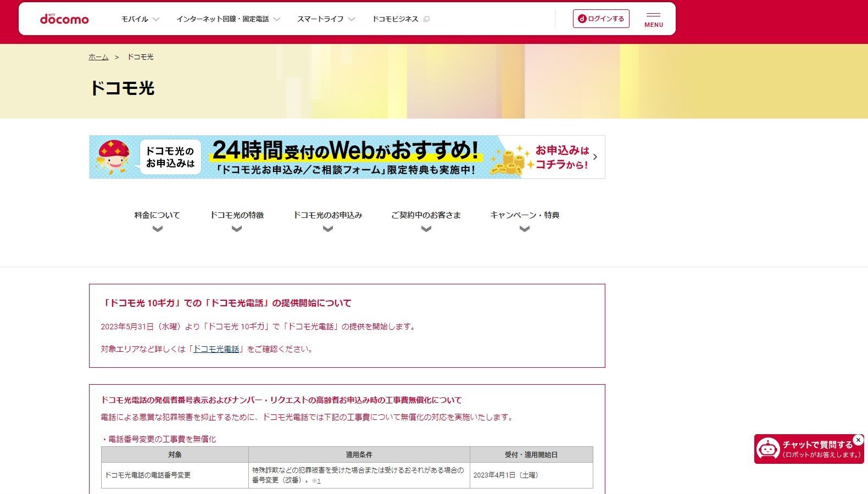
Task: Go to ホーム breadcrumb link
Action: (x=98, y=57)
